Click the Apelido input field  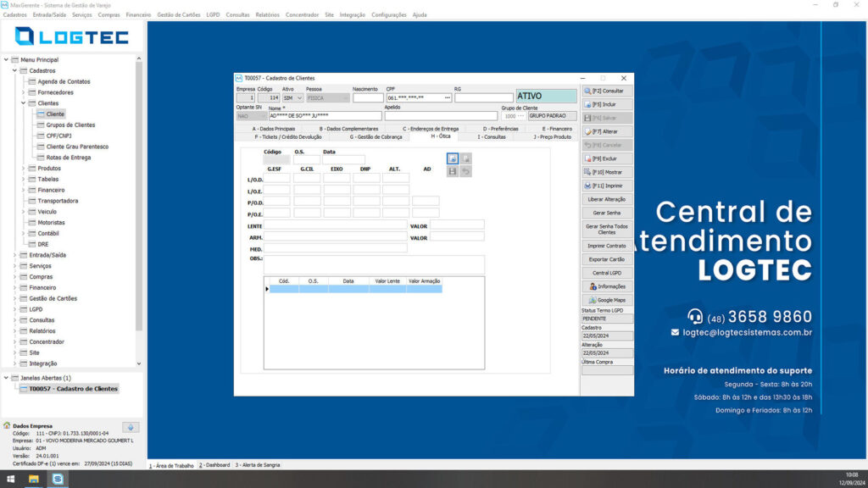tap(441, 116)
